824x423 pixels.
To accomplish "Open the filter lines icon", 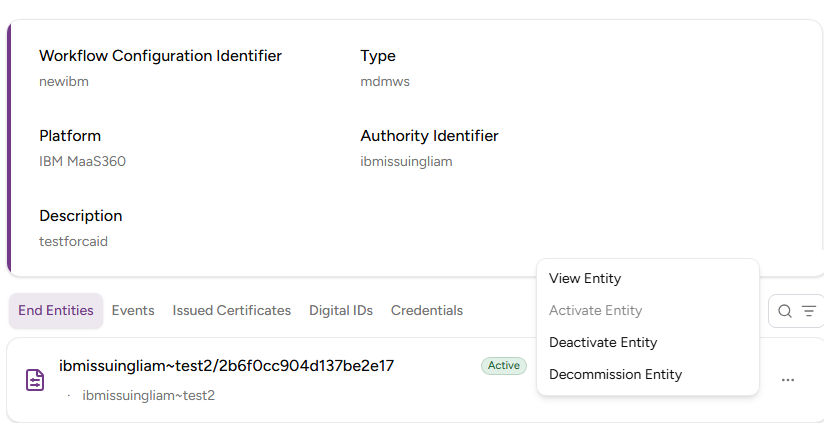I will coord(808,311).
